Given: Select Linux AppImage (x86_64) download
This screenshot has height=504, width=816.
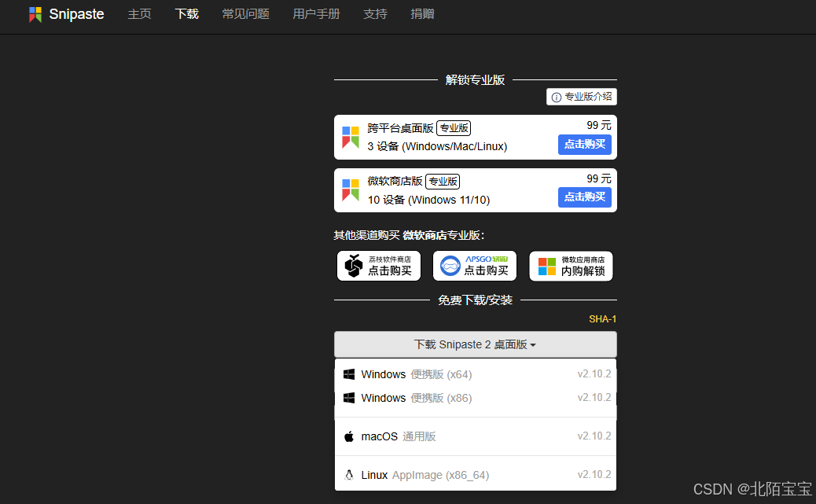Looking at the screenshot, I should click(475, 475).
